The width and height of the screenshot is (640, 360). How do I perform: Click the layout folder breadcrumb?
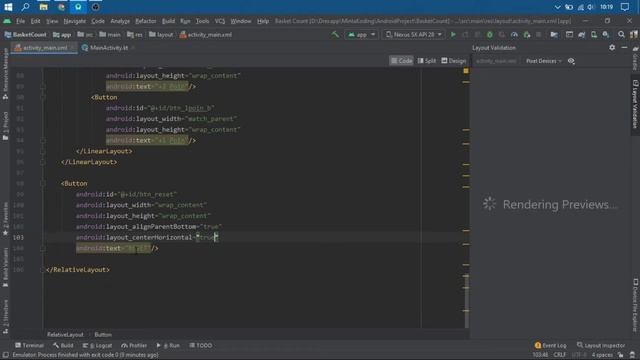tap(161, 35)
